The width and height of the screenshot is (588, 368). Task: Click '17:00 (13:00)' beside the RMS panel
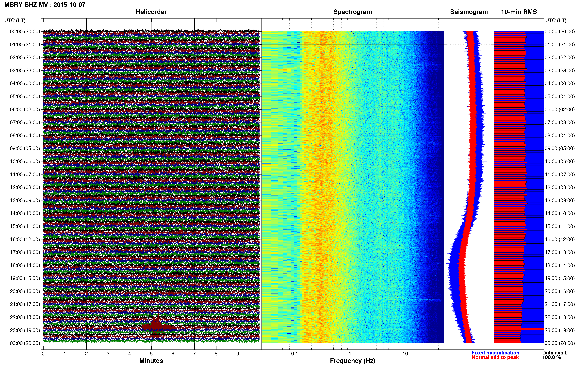tap(560, 252)
